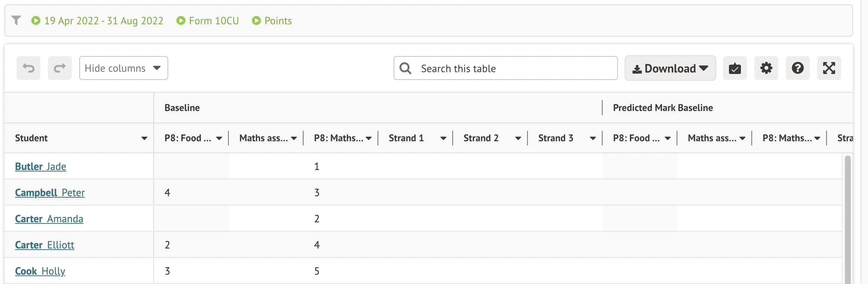868x284 pixels.
Task: Open Strand 3 column menu arrow
Action: (593, 138)
